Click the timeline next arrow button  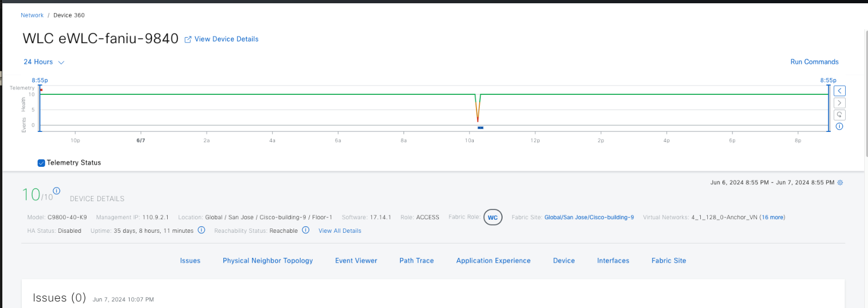tap(840, 103)
